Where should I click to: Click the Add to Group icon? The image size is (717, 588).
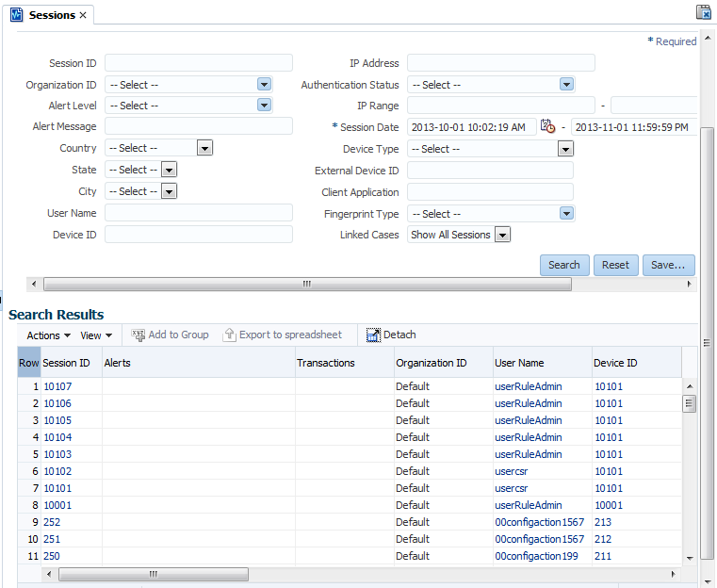(x=139, y=335)
